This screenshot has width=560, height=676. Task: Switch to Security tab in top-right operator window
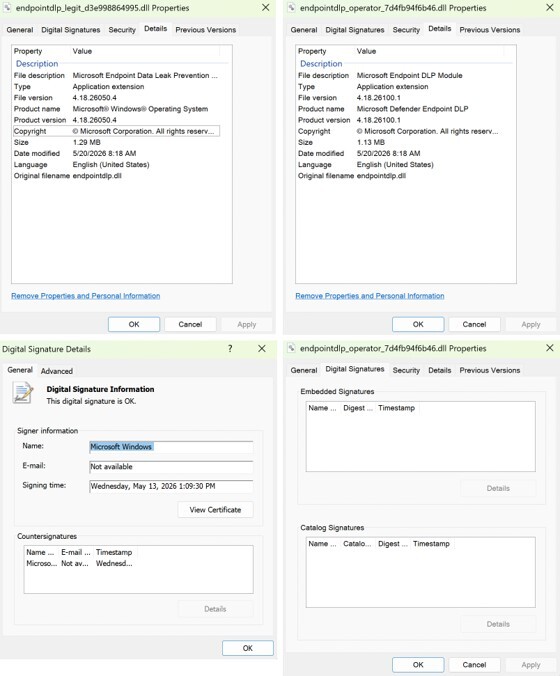406,30
